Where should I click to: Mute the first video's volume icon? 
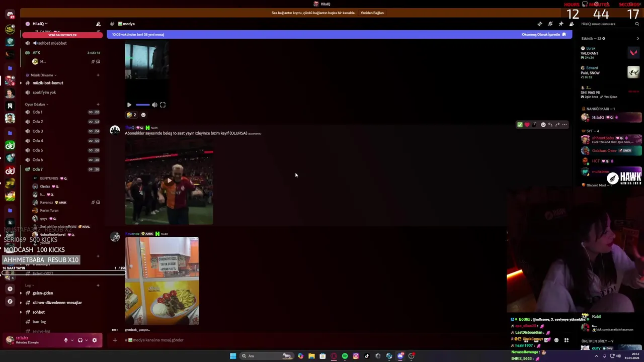pyautogui.click(x=154, y=105)
